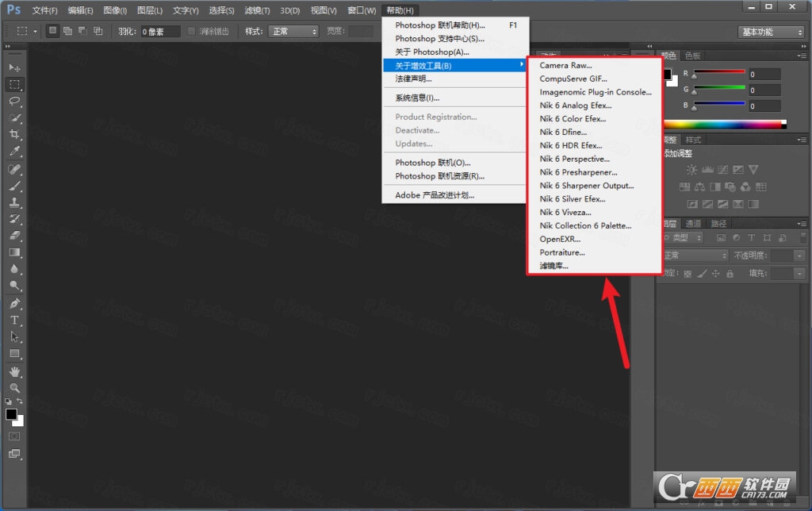Choose New Selection mode in options bar
Image resolution: width=812 pixels, height=511 pixels.
(52, 31)
